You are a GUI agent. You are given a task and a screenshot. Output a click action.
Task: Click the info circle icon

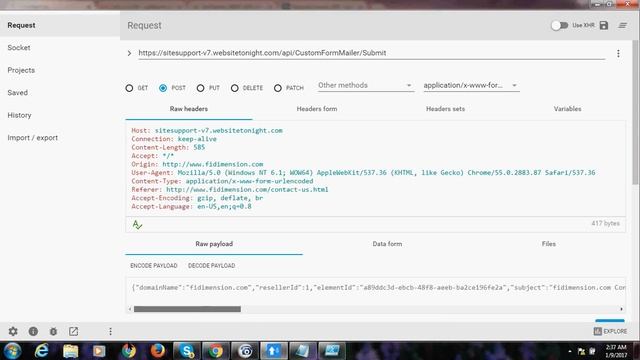tap(33, 331)
